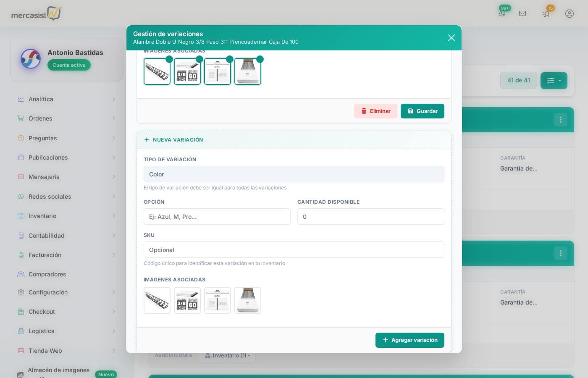Viewport: 588px width, 378px height.
Task: Deselect the first associated wire image
Action: [157, 71]
